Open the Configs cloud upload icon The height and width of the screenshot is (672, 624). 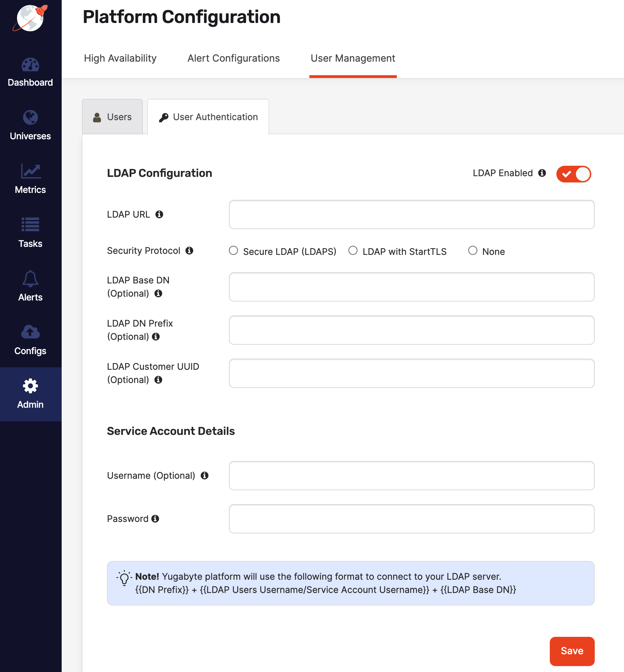30,332
